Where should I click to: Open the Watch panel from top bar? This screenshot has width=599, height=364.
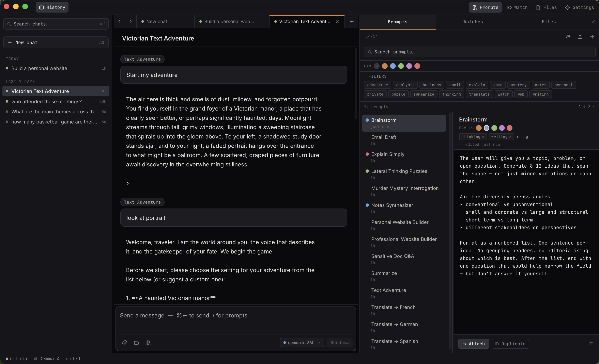click(517, 7)
